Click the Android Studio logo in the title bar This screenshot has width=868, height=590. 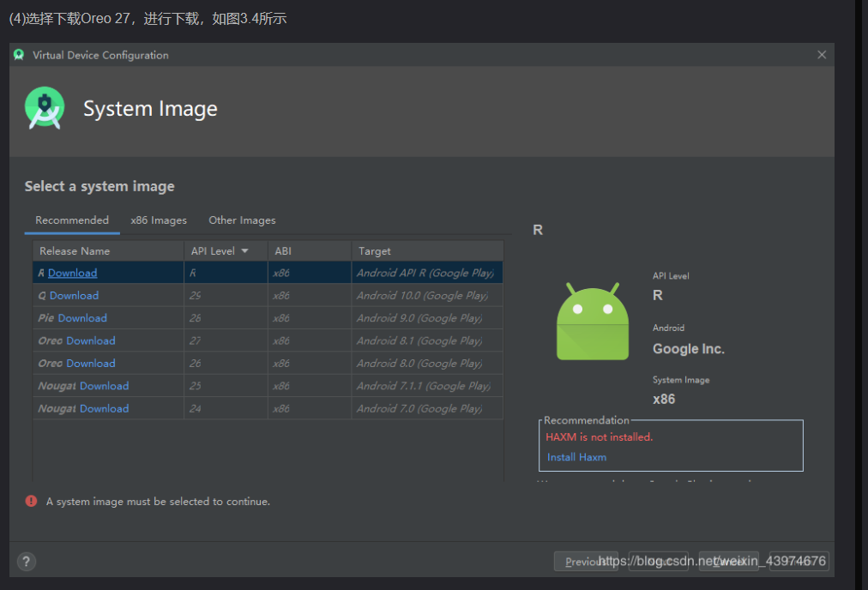[18, 54]
